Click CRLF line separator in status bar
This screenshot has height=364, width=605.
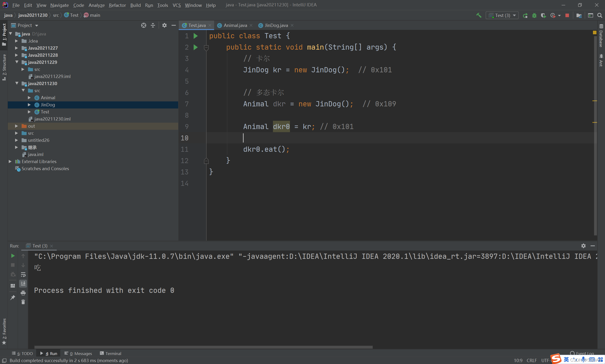(x=532, y=360)
